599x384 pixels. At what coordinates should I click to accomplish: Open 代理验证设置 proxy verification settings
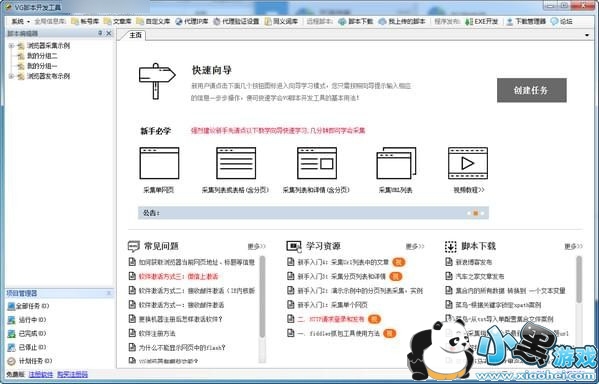click(x=236, y=21)
